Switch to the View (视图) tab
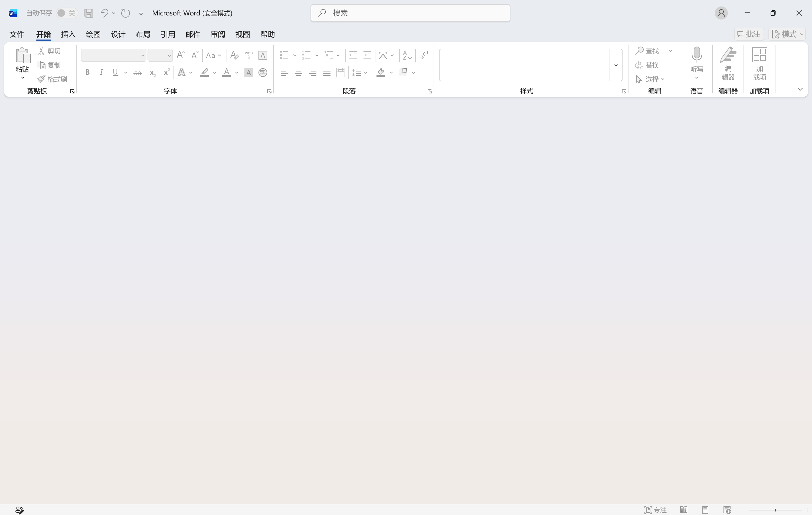 pos(243,34)
